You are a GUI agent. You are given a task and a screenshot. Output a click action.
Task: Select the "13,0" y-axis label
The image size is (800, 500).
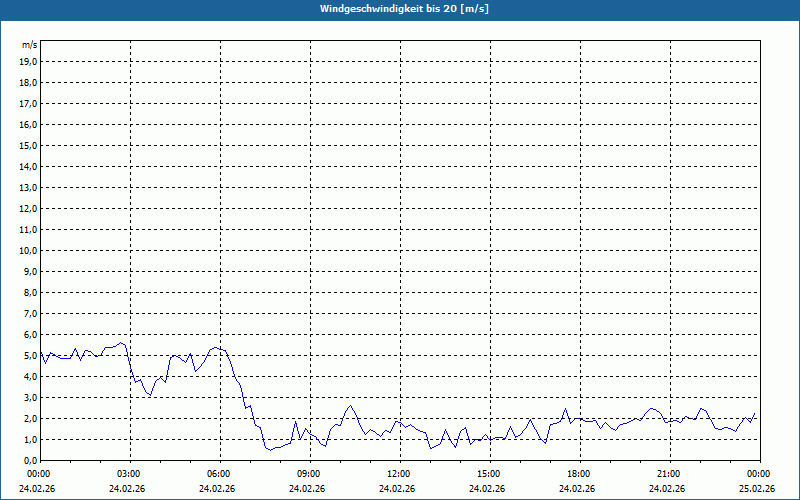point(28,187)
